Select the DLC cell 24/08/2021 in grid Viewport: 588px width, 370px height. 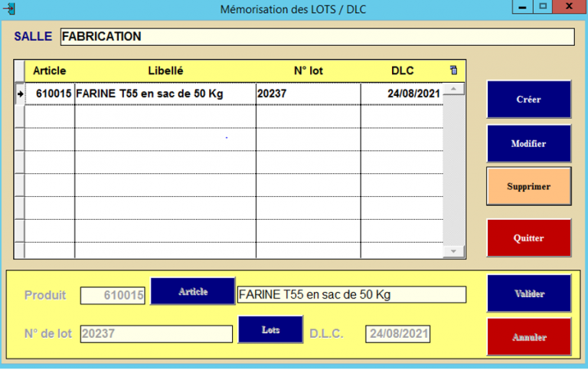(x=402, y=93)
